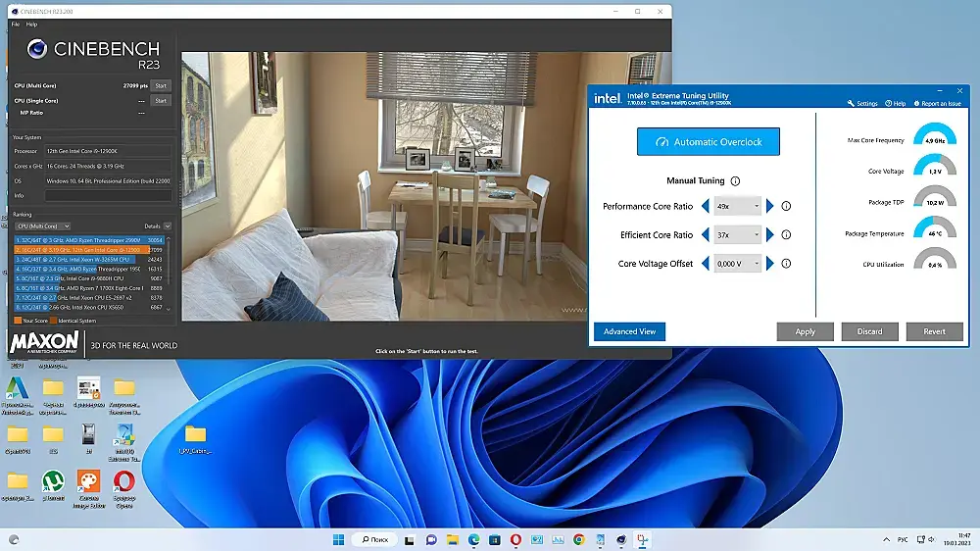
Task: Open the Windows Start menu
Action: (339, 540)
